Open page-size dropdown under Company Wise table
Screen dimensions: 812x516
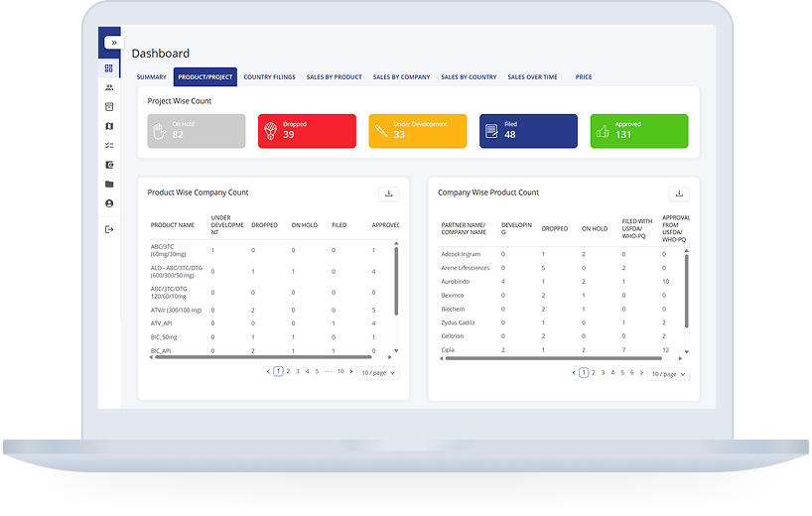tap(668, 374)
